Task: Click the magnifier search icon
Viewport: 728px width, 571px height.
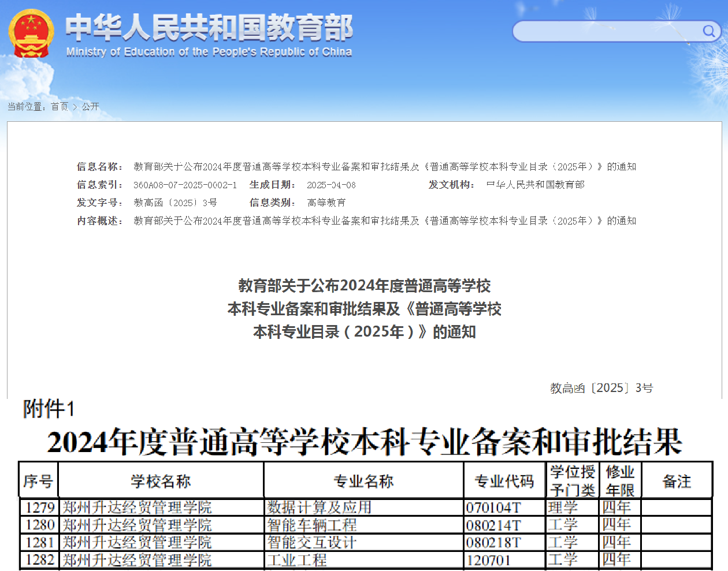Action: tap(708, 31)
